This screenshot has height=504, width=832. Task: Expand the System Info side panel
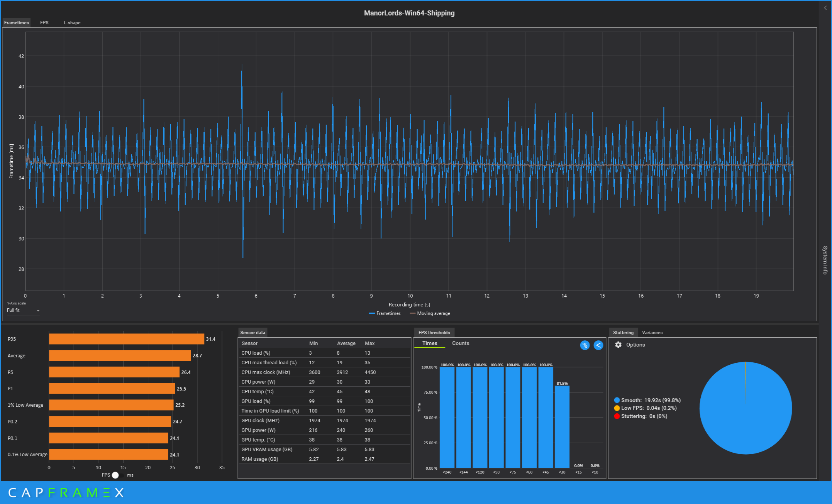[825, 260]
